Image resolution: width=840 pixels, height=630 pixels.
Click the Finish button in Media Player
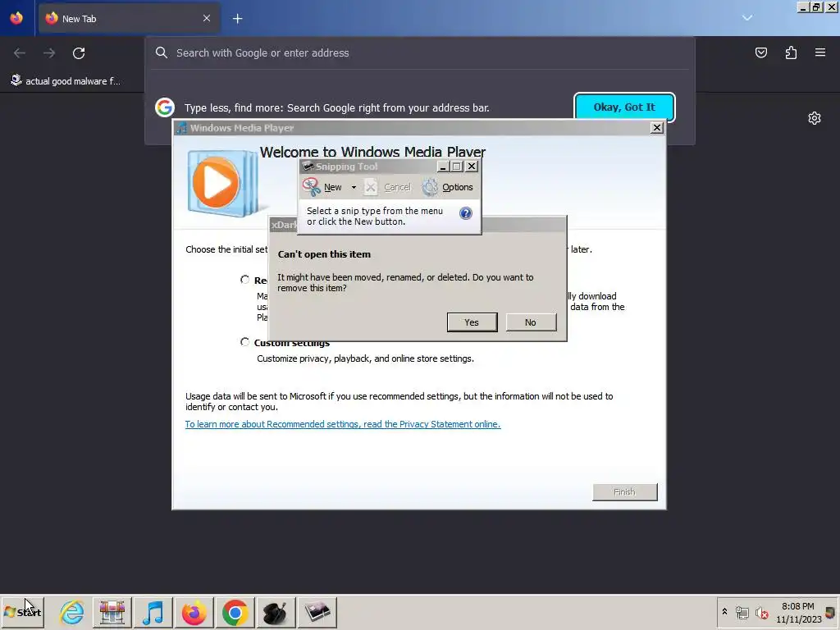(x=624, y=492)
